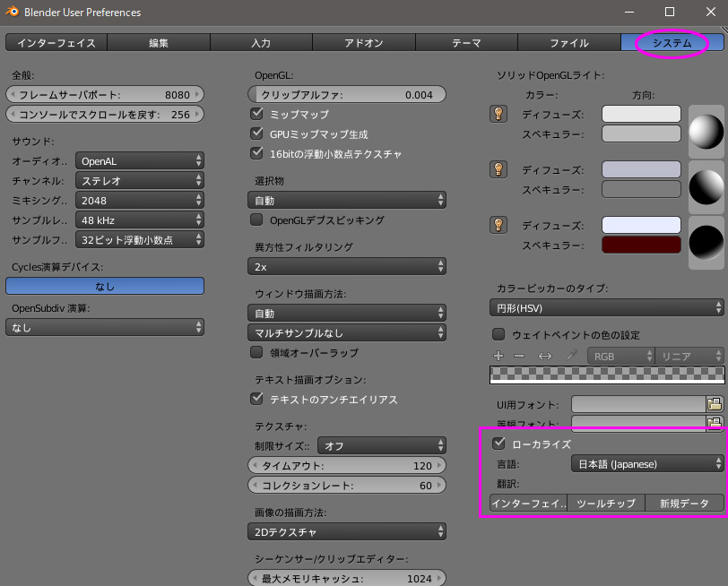The width and height of the screenshot is (728, 586).
Task: Flip the color ramp with the double-arrow icon
Action: (x=544, y=356)
